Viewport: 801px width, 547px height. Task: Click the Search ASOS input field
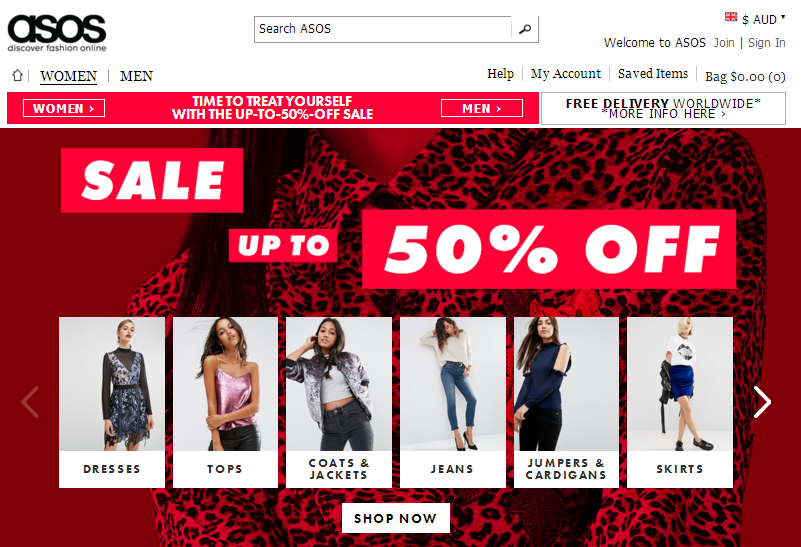point(383,29)
